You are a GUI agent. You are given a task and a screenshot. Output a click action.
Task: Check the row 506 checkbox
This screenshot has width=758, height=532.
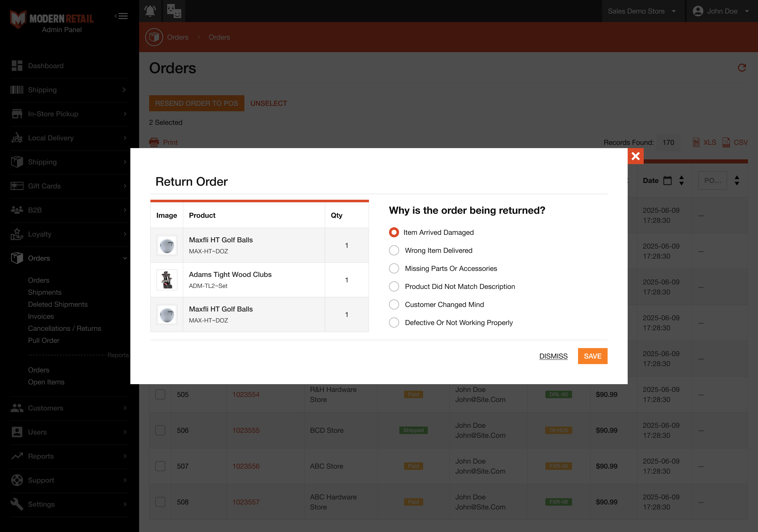point(160,430)
